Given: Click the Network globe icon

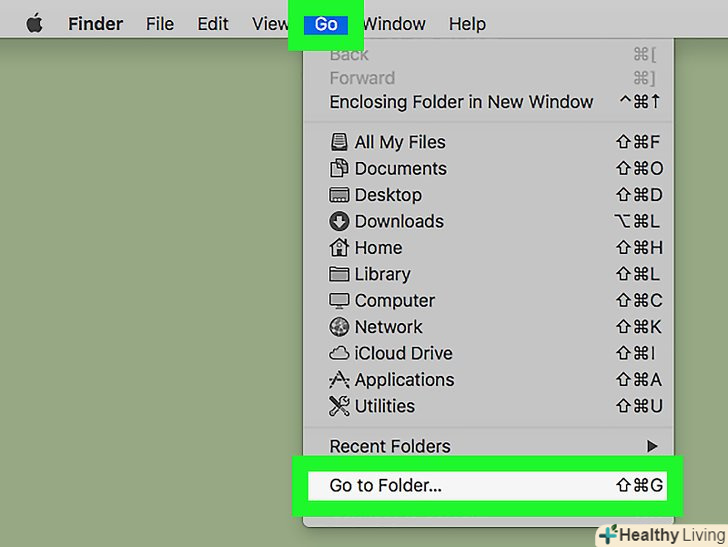Looking at the screenshot, I should (x=339, y=327).
